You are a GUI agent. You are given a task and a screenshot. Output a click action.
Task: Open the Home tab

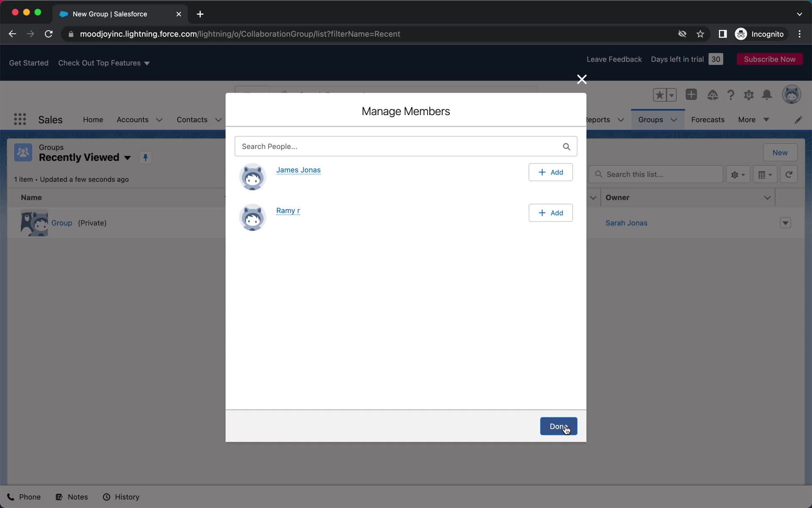(93, 120)
